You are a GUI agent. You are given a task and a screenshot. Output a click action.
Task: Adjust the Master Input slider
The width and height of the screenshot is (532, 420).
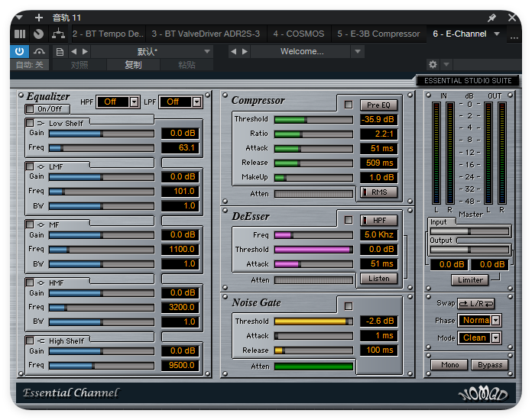point(469,231)
